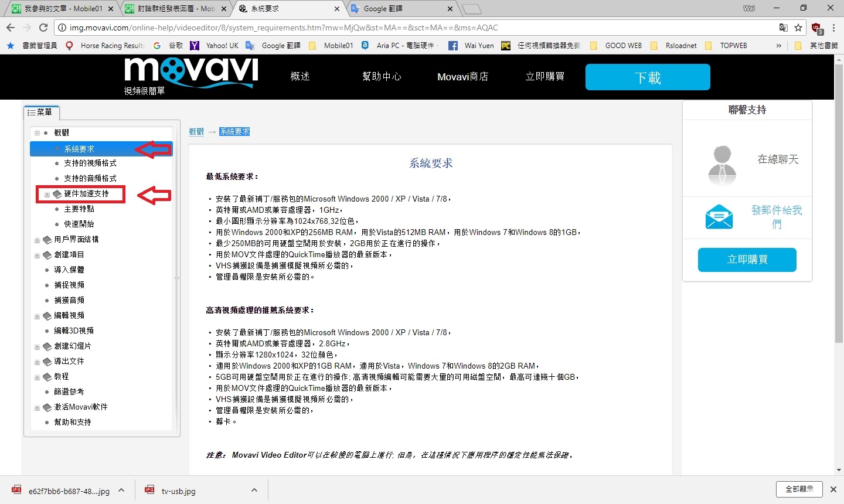Open the TOPWEB bookmarks folder
The width and height of the screenshot is (844, 504).
726,45
